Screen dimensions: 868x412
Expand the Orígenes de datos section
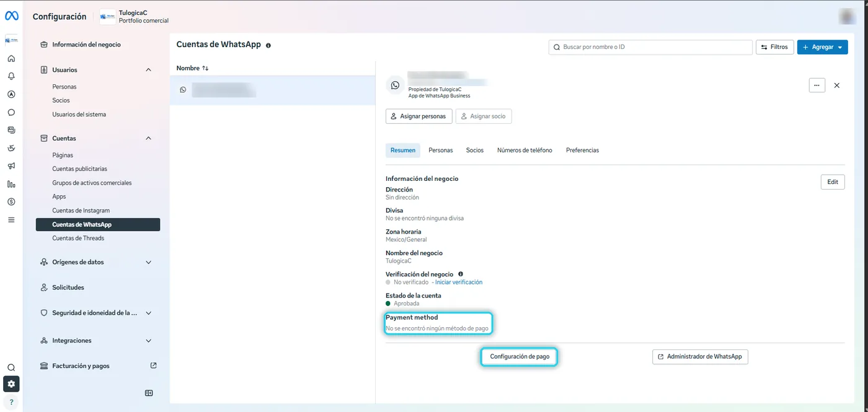(x=148, y=262)
